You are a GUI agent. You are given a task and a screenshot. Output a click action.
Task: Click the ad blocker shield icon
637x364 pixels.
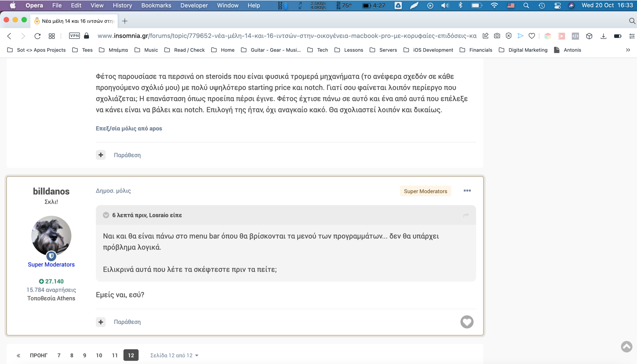coord(508,36)
